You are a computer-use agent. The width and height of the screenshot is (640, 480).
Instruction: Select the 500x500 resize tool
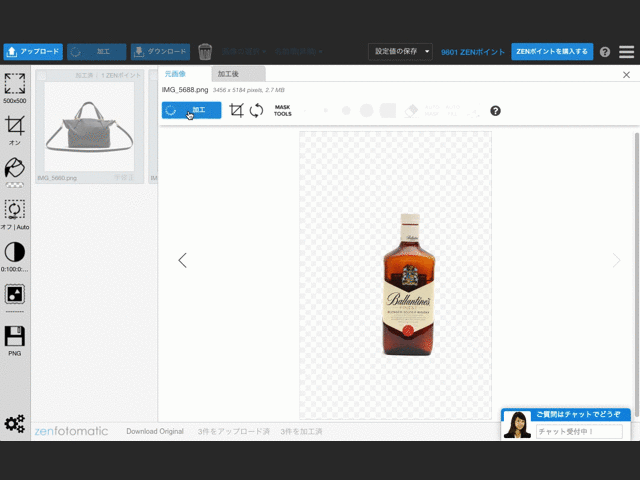(x=15, y=88)
